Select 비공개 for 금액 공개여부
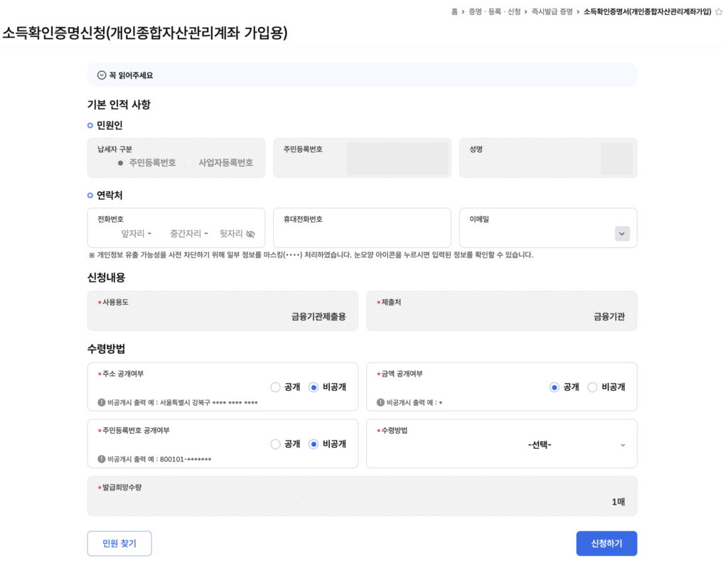728x563 pixels. tap(592, 387)
